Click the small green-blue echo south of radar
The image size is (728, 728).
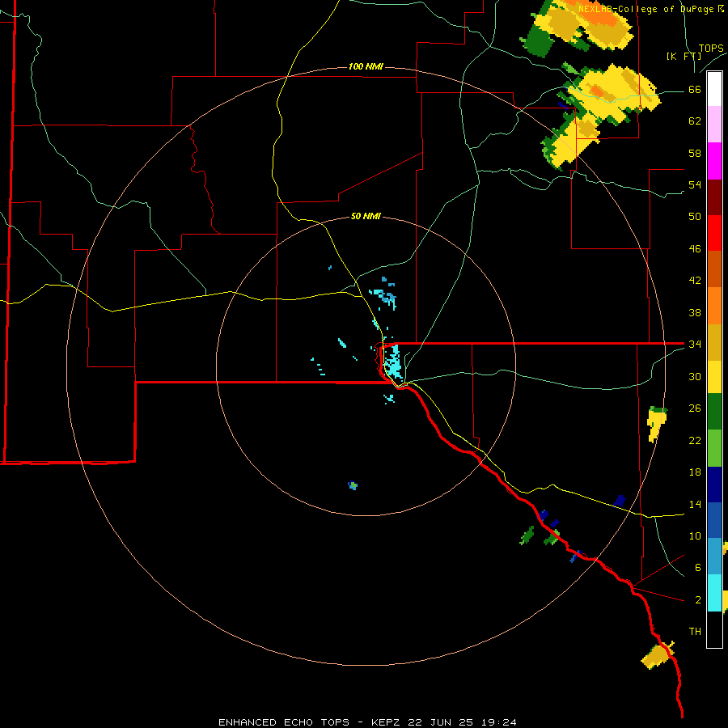tap(353, 485)
